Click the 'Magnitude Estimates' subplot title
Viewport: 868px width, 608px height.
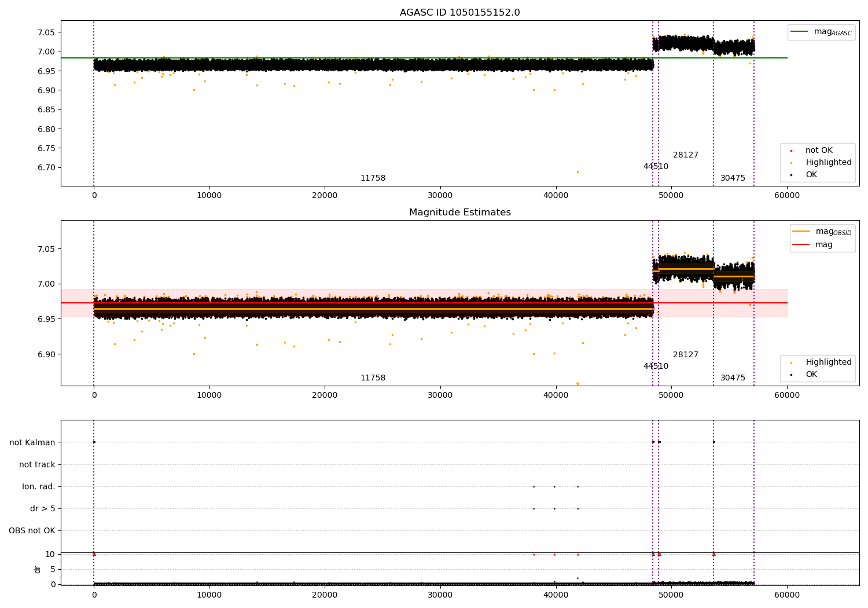click(459, 213)
